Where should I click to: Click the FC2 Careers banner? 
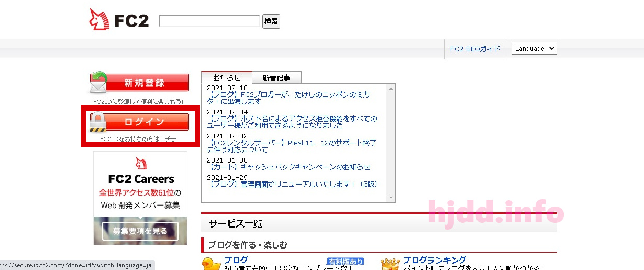pos(140,198)
